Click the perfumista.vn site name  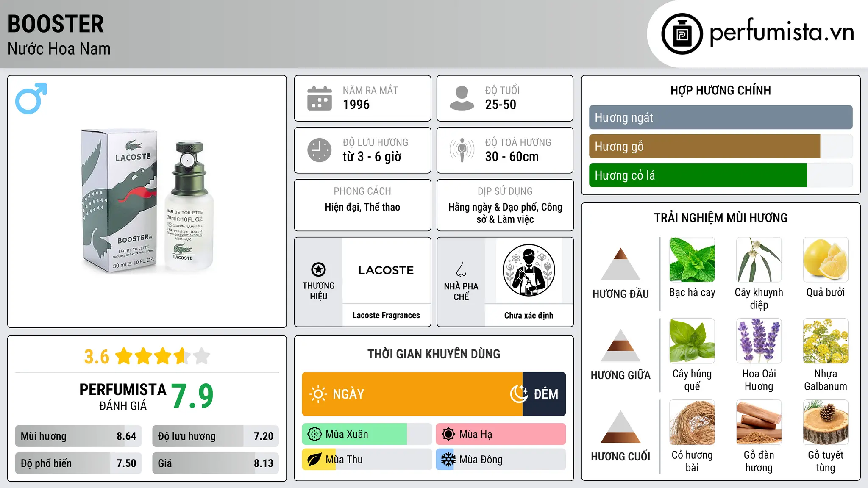(782, 33)
